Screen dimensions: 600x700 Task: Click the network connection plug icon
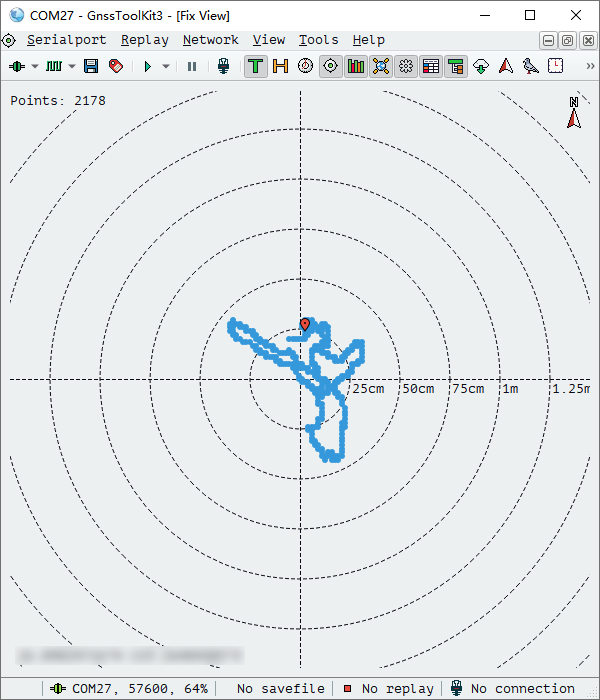coord(223,67)
